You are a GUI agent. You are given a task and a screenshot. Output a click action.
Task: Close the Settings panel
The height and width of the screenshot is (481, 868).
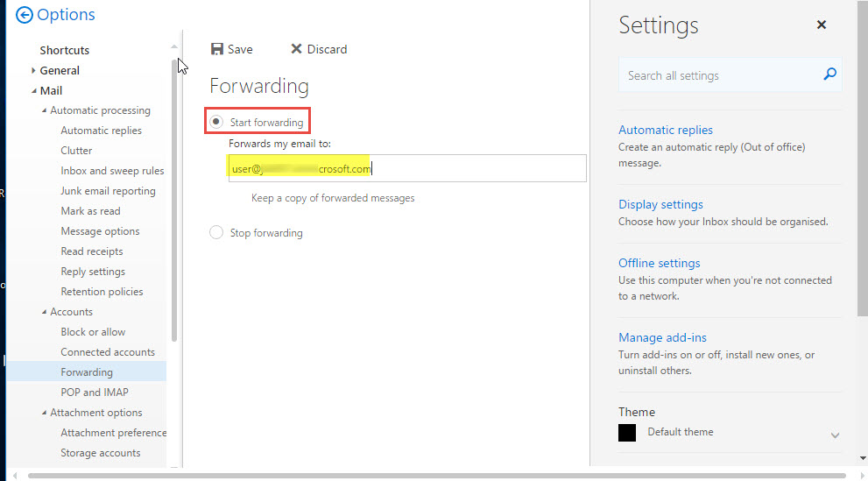[x=822, y=25]
